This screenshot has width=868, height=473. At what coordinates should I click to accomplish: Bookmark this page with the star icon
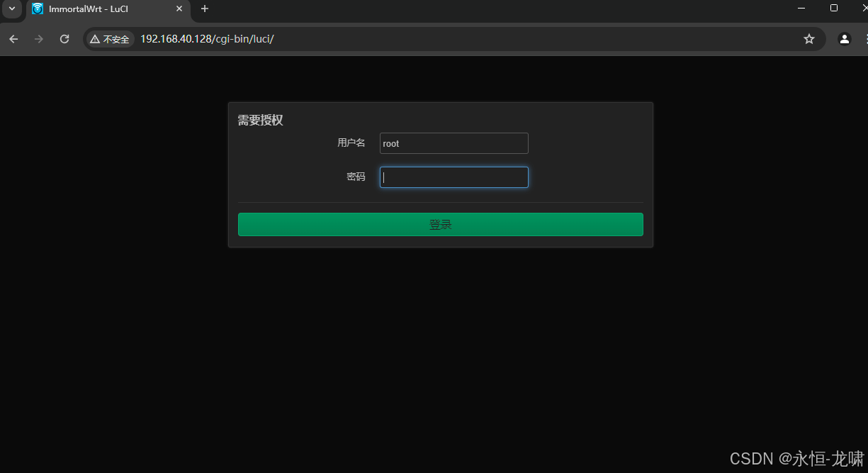809,39
